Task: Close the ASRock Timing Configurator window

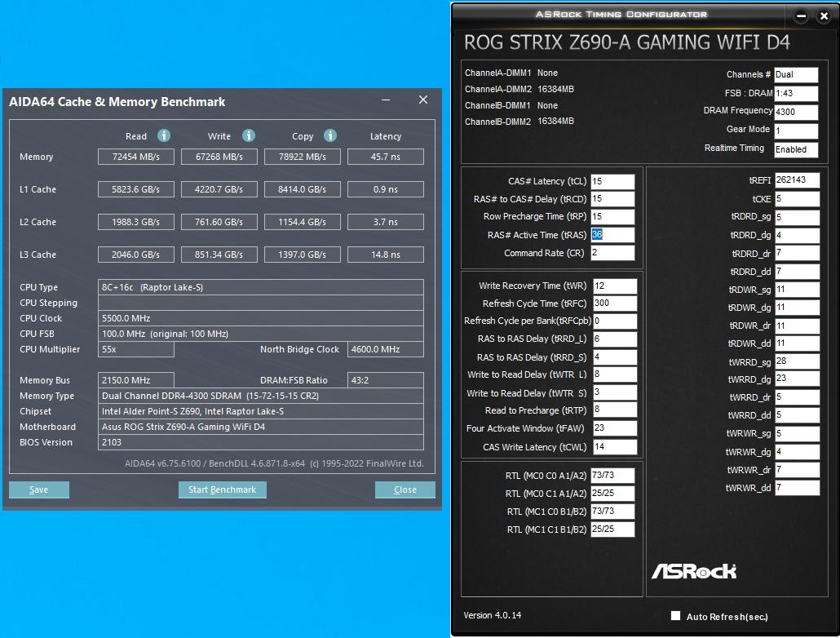Action: [x=825, y=16]
